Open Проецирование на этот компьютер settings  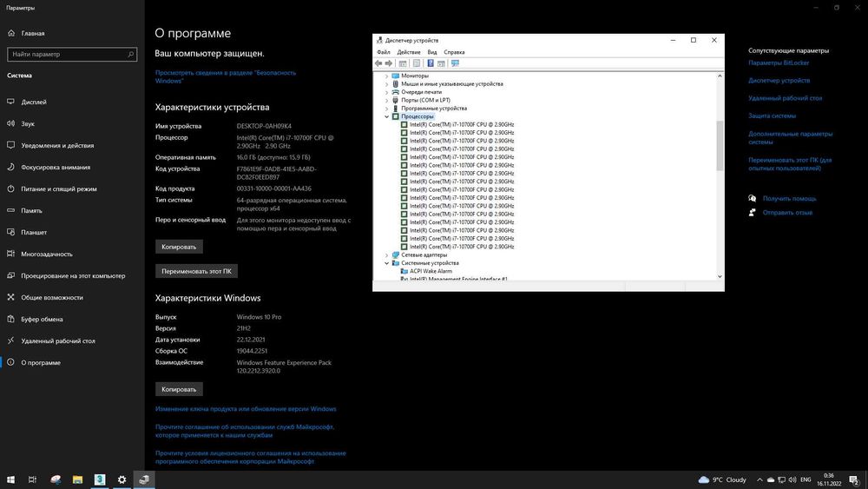tap(72, 275)
